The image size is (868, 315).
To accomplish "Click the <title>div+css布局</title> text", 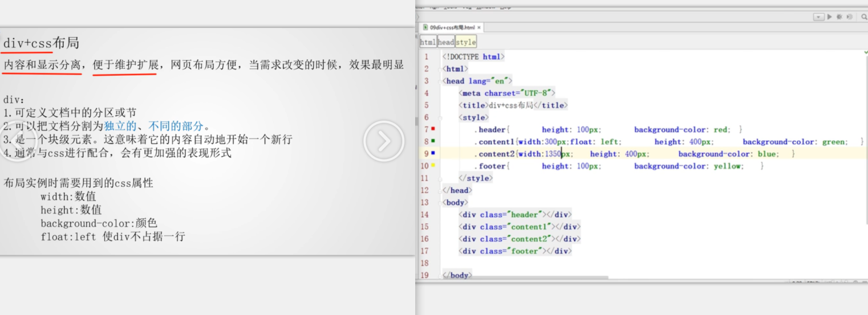I will [x=513, y=105].
